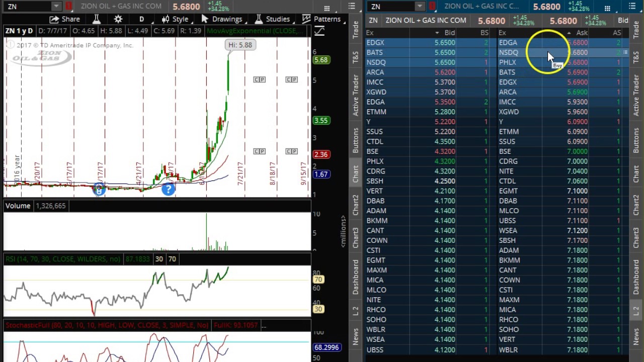Click AS column header
This screenshot has height=362, width=644.
pyautogui.click(x=616, y=33)
